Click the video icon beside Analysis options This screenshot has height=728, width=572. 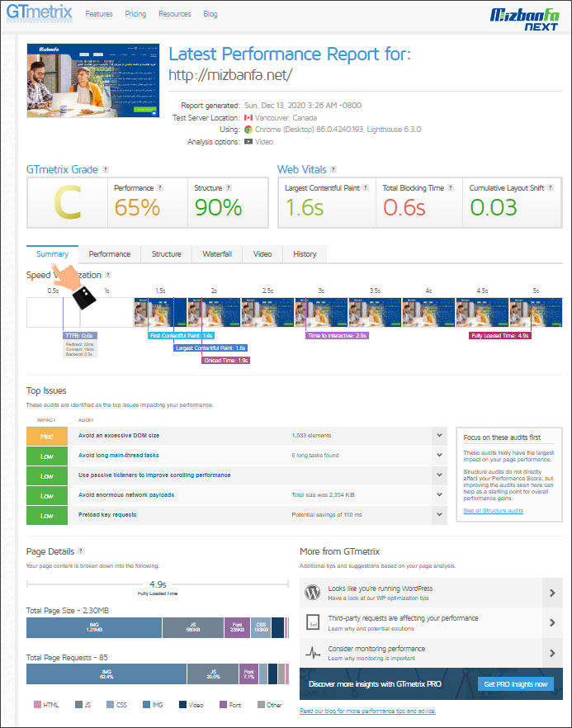[x=248, y=142]
